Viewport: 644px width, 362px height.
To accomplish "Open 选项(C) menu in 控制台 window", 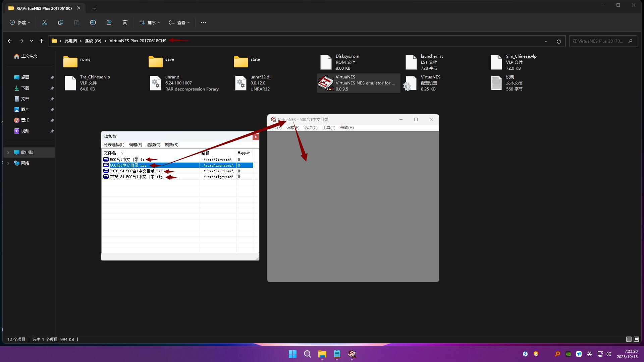I will (153, 145).
